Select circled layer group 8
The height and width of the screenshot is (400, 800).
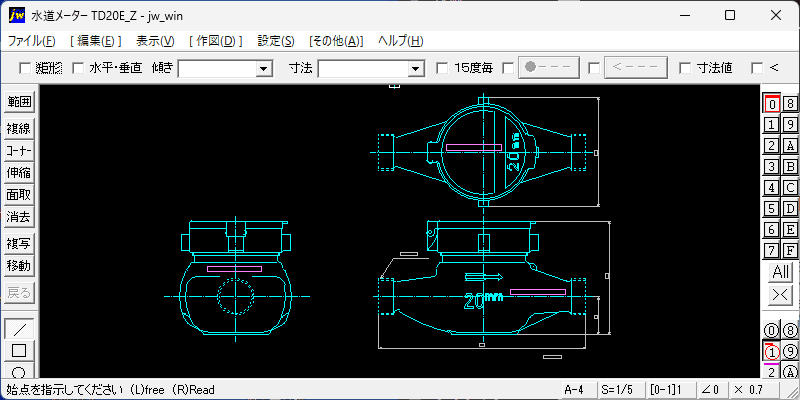click(x=790, y=331)
